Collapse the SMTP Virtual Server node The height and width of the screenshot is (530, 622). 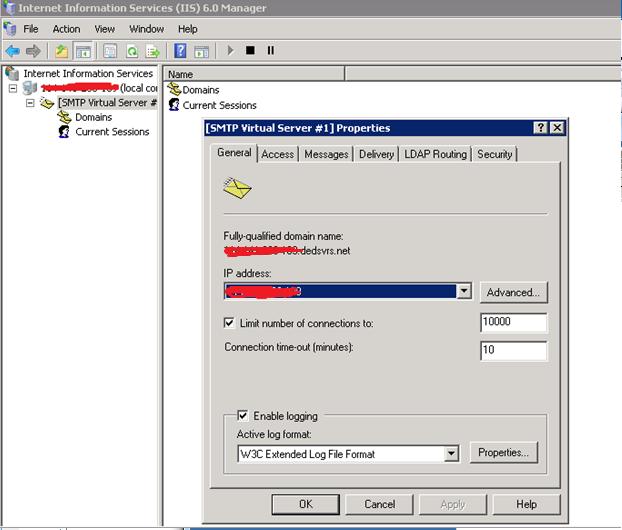(30, 103)
